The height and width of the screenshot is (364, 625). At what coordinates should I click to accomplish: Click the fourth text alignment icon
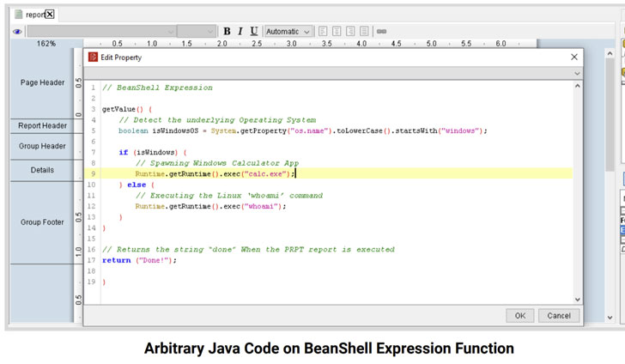pos(364,32)
